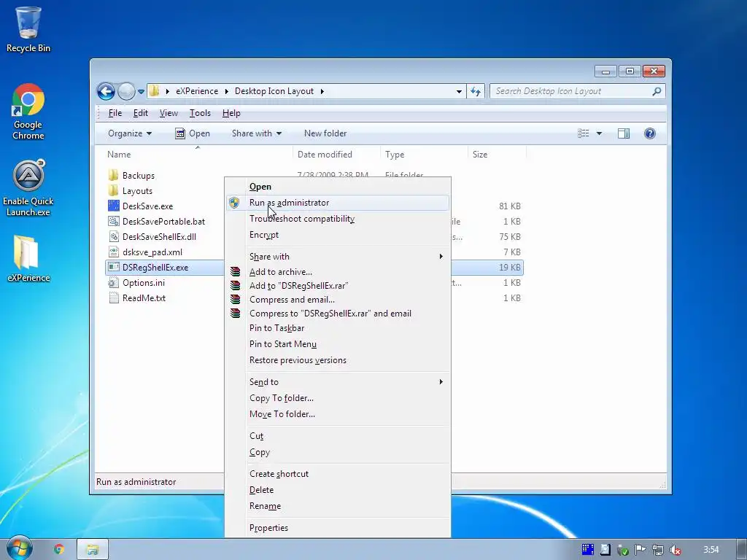
Task: Expand the Organize dropdown
Action: click(x=130, y=134)
